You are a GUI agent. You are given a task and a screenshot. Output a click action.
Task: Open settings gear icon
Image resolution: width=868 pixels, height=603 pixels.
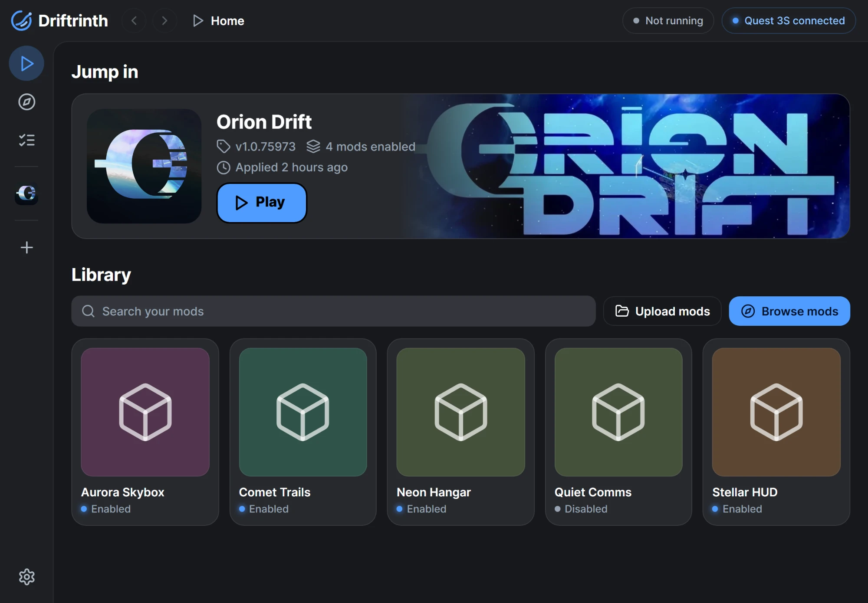pos(26,577)
